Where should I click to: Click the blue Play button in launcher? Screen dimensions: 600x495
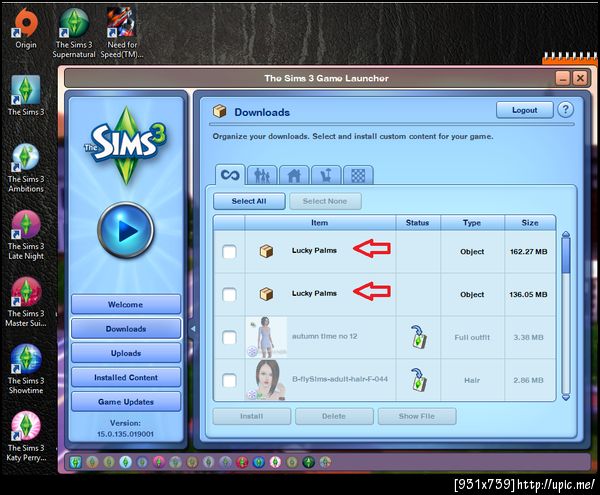point(126,231)
